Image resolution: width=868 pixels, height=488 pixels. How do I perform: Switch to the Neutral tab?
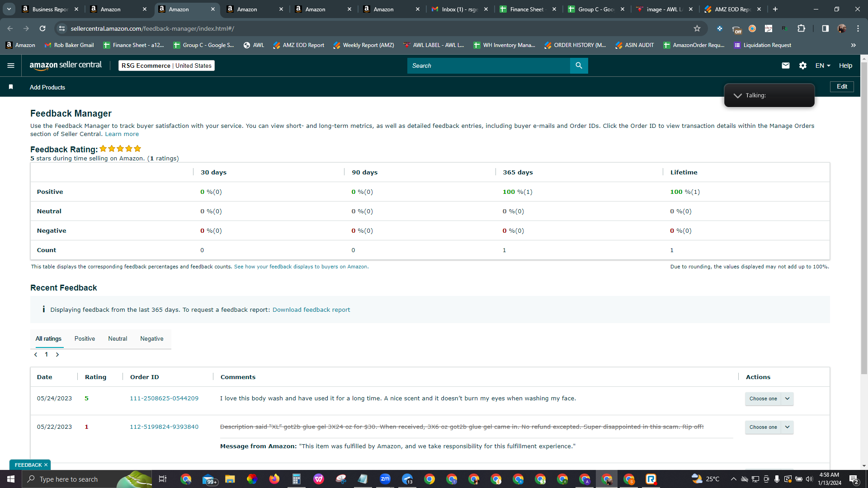(x=118, y=338)
